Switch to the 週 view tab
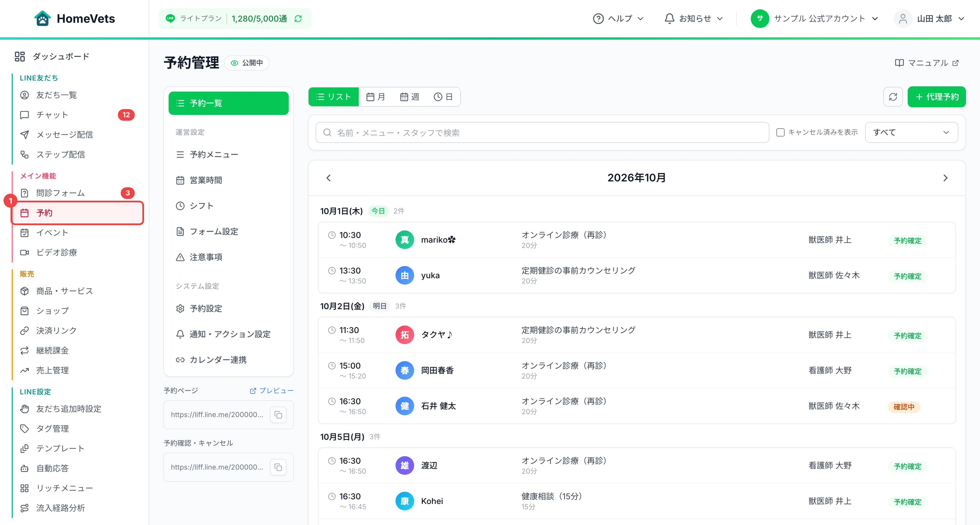 click(409, 97)
